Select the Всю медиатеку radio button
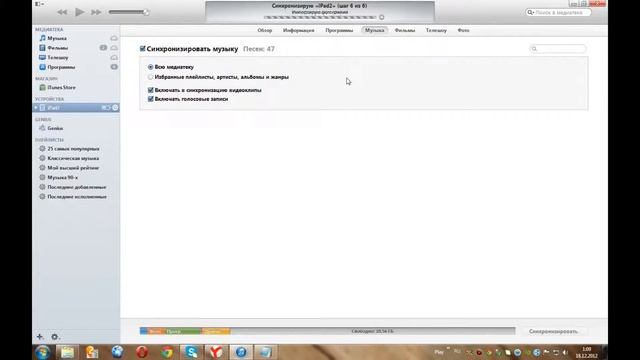The height and width of the screenshot is (360, 640). click(x=151, y=67)
